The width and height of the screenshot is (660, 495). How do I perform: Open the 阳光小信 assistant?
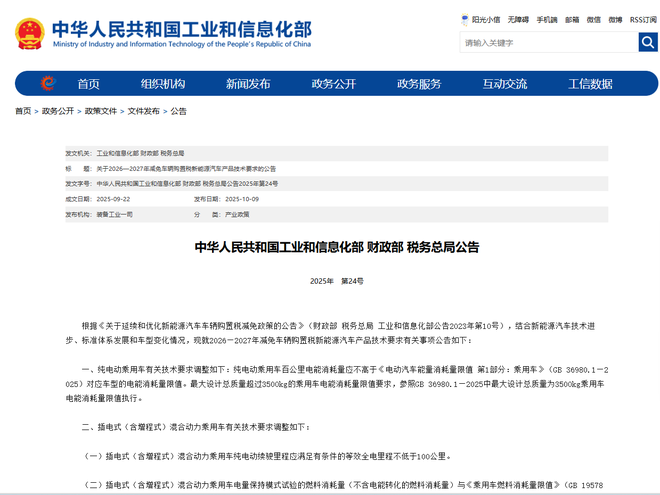click(483, 19)
